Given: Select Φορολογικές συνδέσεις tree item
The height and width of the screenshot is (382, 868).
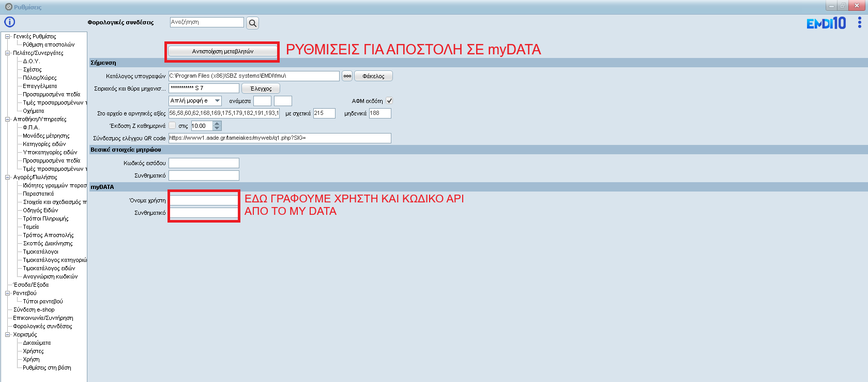Looking at the screenshot, I should point(42,326).
